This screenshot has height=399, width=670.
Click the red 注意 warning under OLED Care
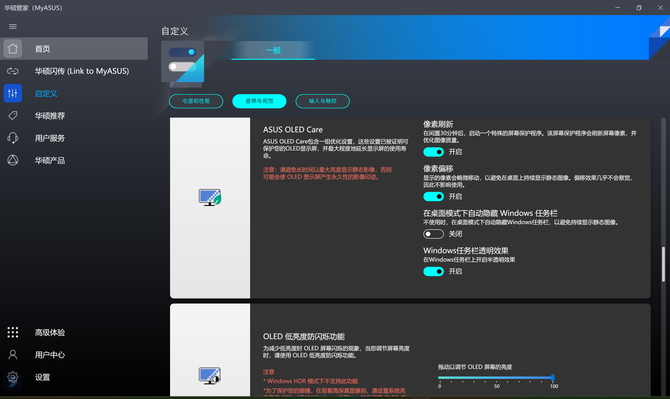pyautogui.click(x=327, y=173)
